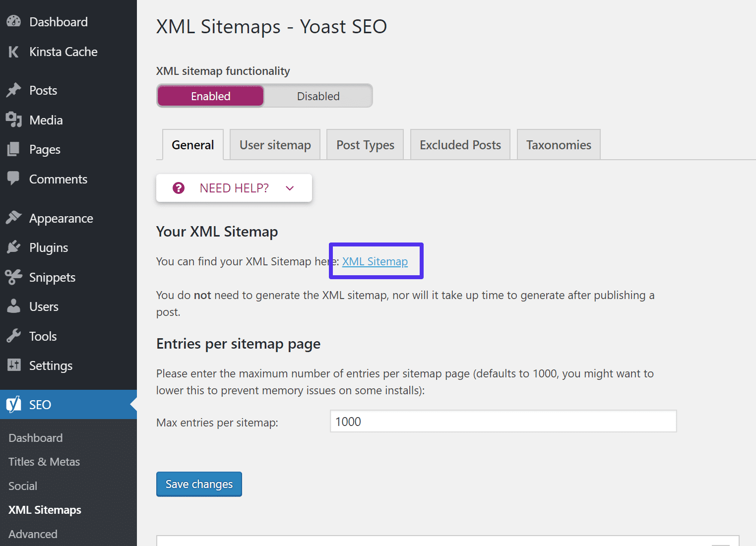Open the XML Sitemap link
The image size is (756, 546).
(375, 261)
